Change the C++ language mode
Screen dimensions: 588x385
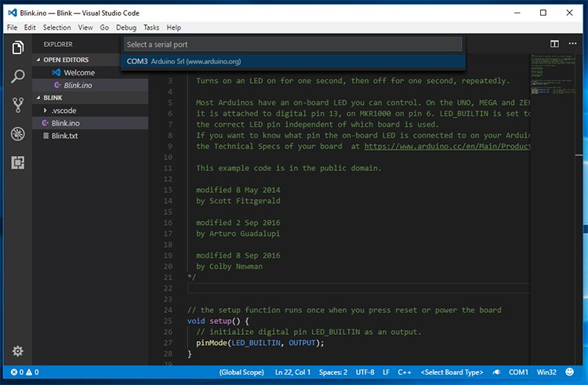tap(405, 372)
